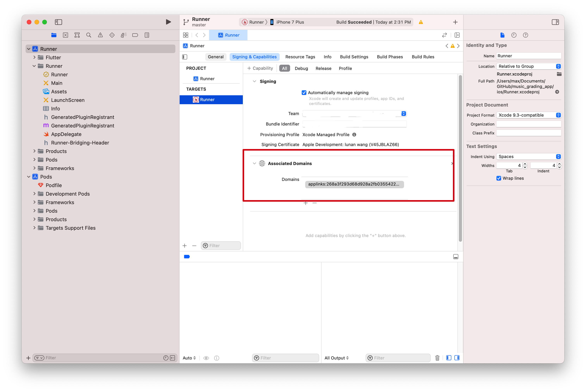
Task: Click the Bundle Identifier field
Action: (354, 124)
